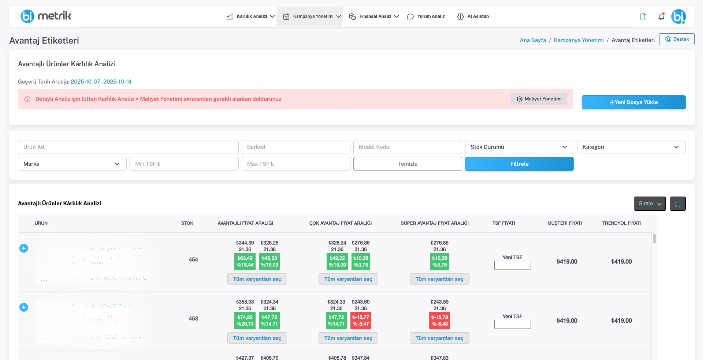Click the product thumbnail in the 453 row

[53, 321]
